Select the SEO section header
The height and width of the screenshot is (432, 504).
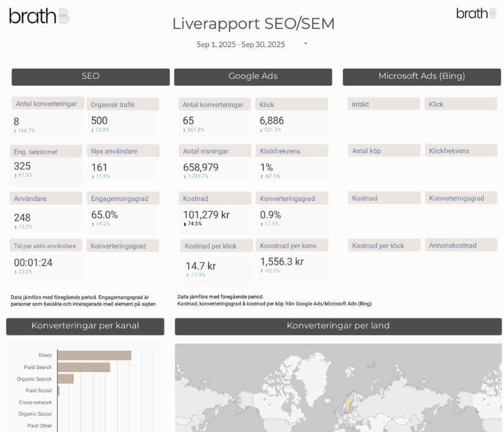click(x=90, y=76)
